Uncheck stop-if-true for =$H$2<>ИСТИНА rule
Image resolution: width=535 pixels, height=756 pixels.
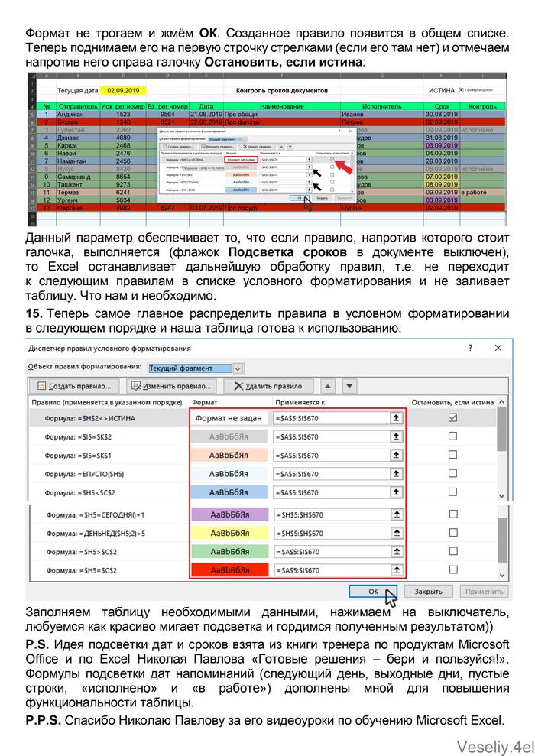click(x=452, y=417)
